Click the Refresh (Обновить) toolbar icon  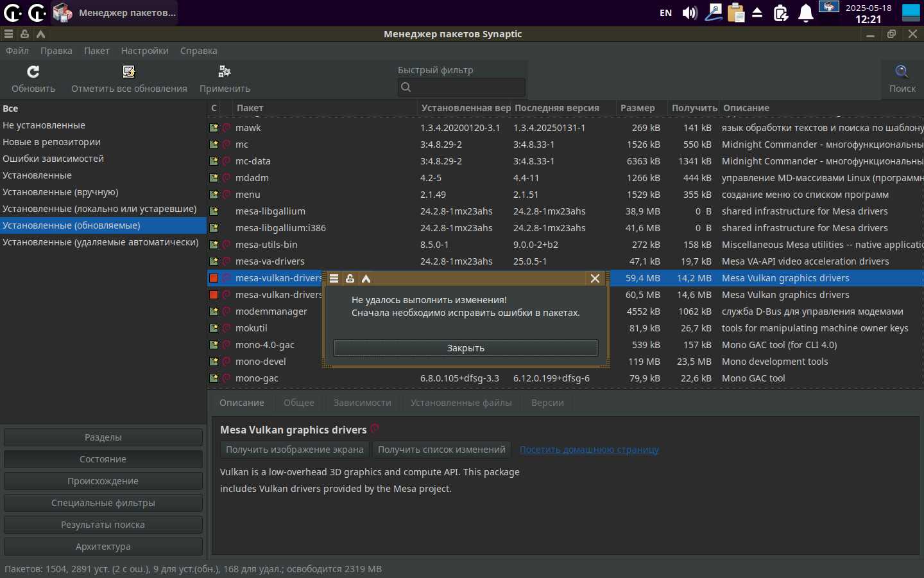[33, 72]
